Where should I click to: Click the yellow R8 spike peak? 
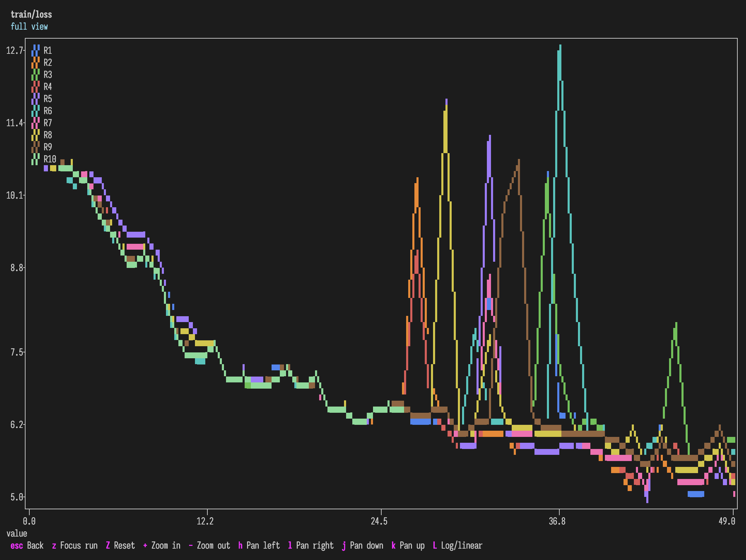pos(446,108)
